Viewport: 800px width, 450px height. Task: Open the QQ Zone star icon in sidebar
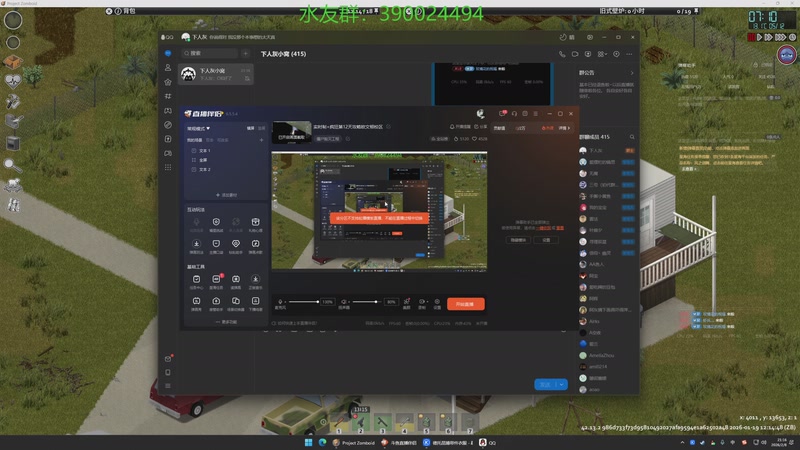(168, 82)
